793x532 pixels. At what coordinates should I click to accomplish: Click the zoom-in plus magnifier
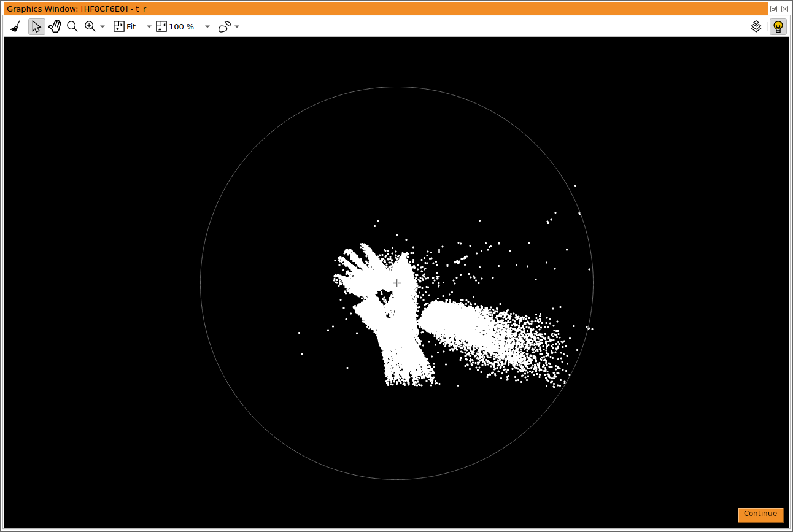(90, 26)
